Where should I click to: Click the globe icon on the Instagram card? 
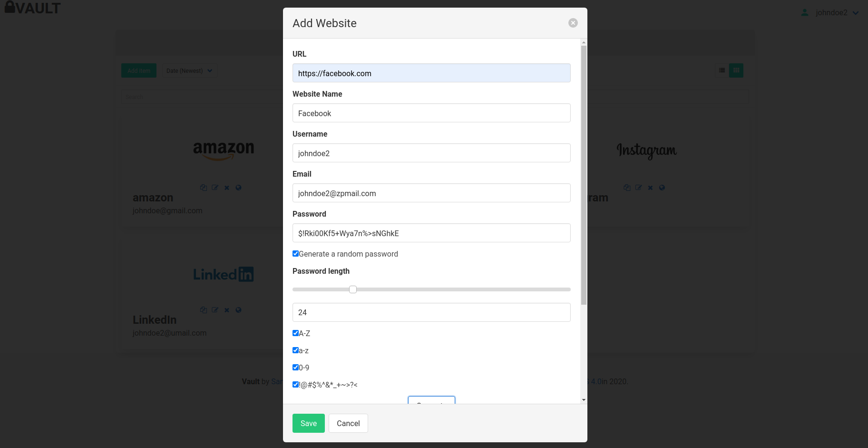[662, 188]
